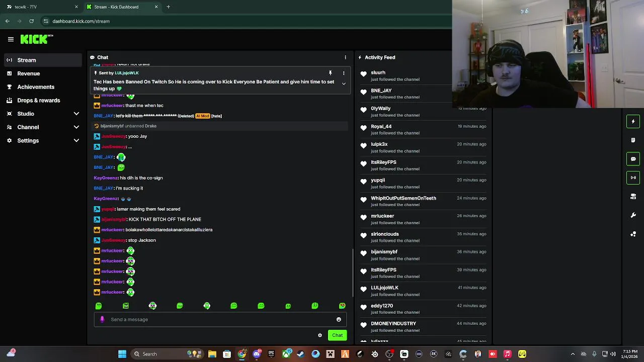Toggle the broadcast signal panel icon
644x362 pixels.
pos(633,177)
